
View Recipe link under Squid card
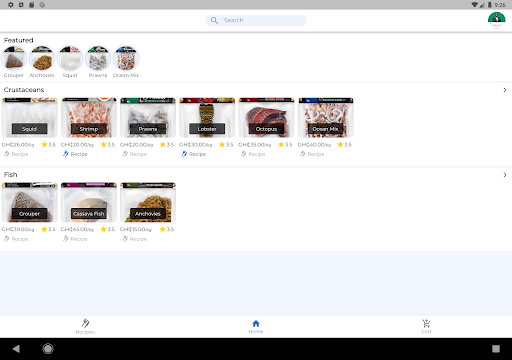coord(16,154)
